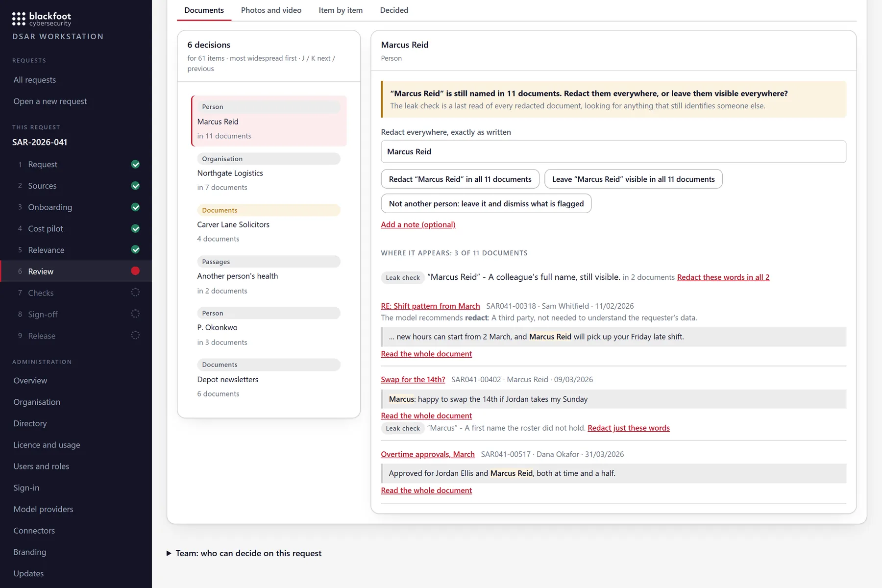Open Model providers administration page
This screenshot has width=882, height=588.
43,509
